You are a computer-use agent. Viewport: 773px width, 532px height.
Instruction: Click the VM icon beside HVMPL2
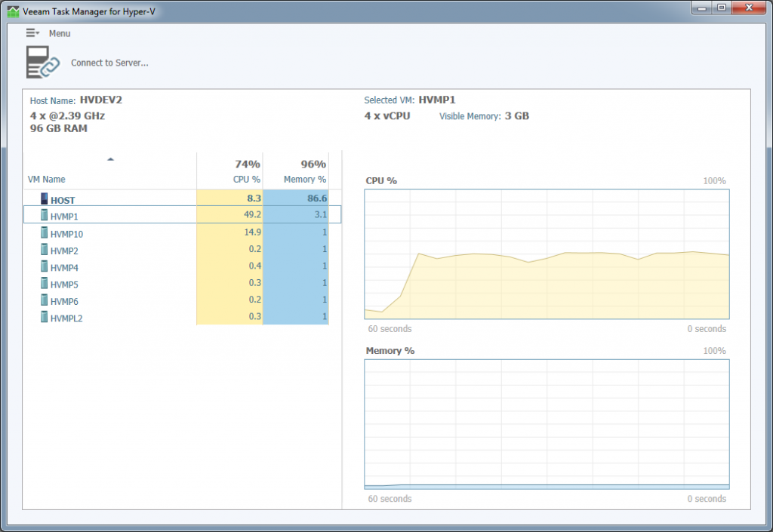pos(43,318)
